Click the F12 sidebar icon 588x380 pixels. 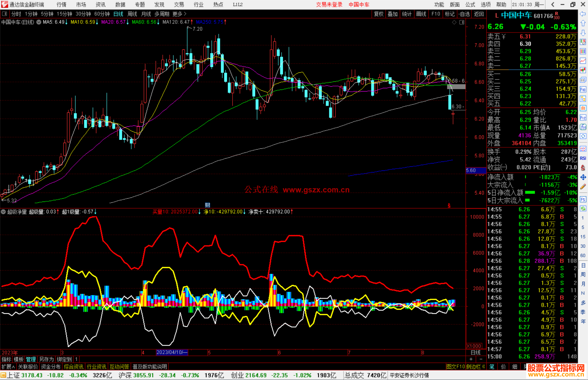pyautogui.click(x=583, y=118)
